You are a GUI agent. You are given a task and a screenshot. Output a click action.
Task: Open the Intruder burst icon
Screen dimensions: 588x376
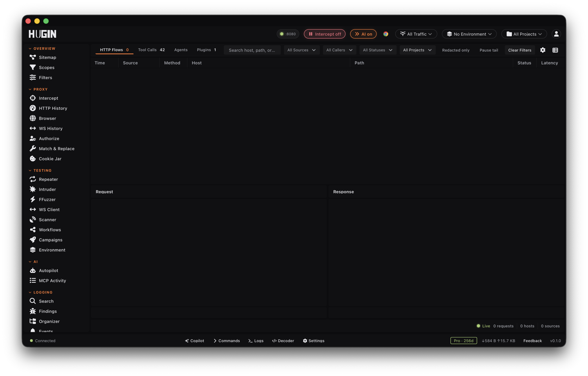33,189
